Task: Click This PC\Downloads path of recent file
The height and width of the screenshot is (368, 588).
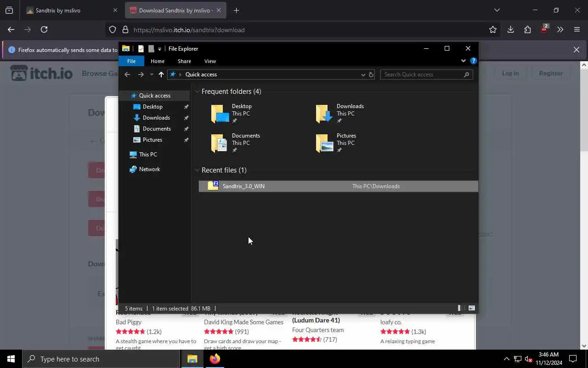Action: [376, 186]
